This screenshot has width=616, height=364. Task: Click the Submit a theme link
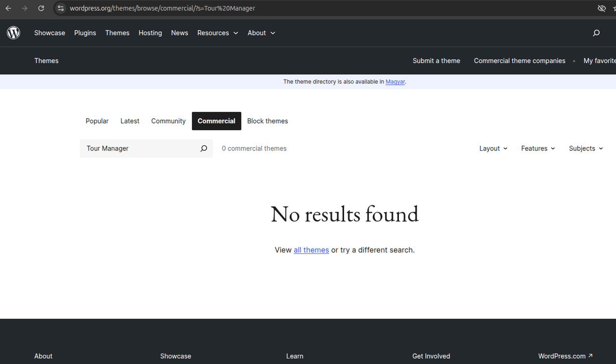[436, 61]
